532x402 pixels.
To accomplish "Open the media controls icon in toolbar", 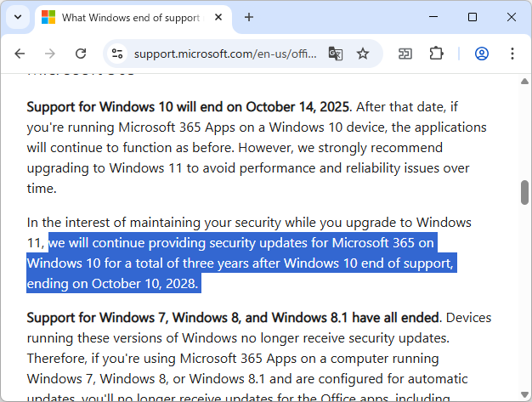I will click(x=405, y=54).
